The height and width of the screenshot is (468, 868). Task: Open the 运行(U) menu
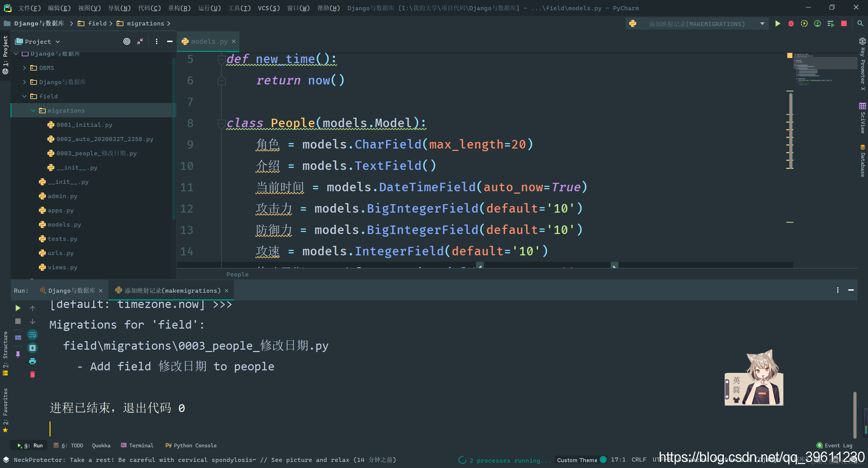pyautogui.click(x=209, y=8)
